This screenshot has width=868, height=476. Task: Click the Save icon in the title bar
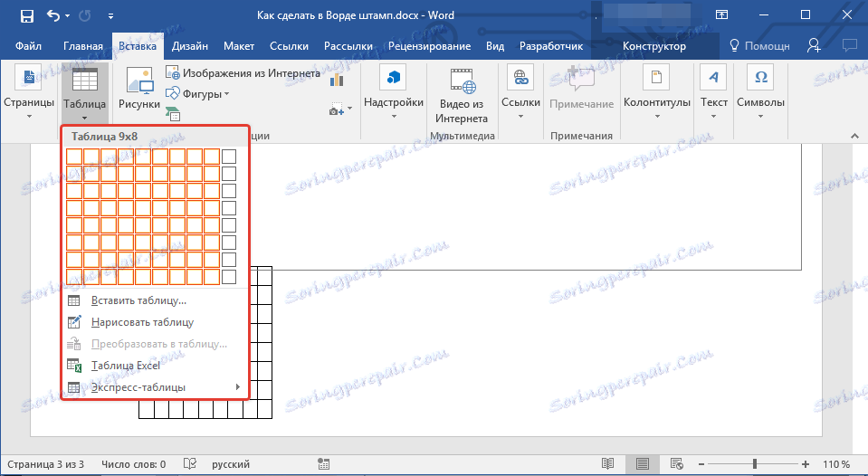point(26,16)
